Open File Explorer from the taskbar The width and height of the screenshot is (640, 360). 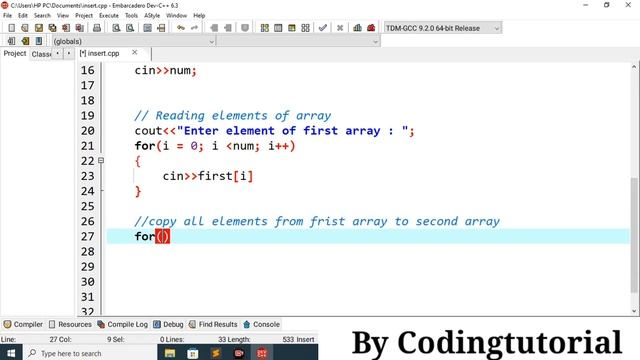pos(170,353)
